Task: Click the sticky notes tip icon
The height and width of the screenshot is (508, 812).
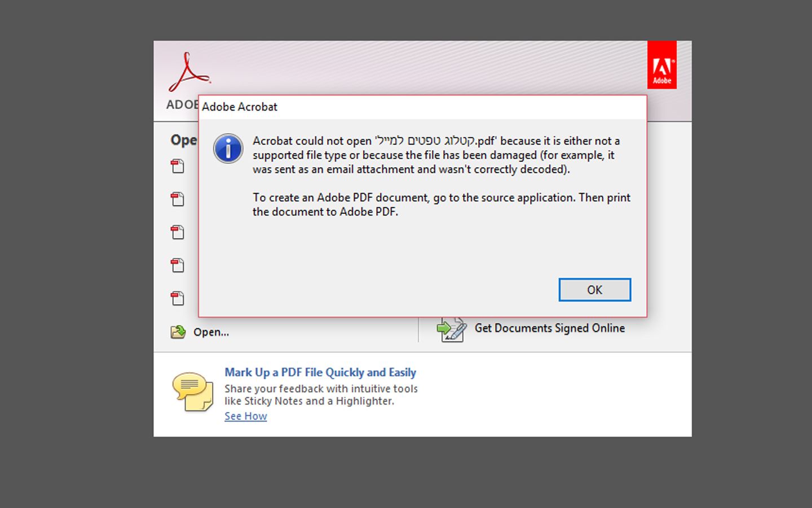Action: tap(193, 391)
